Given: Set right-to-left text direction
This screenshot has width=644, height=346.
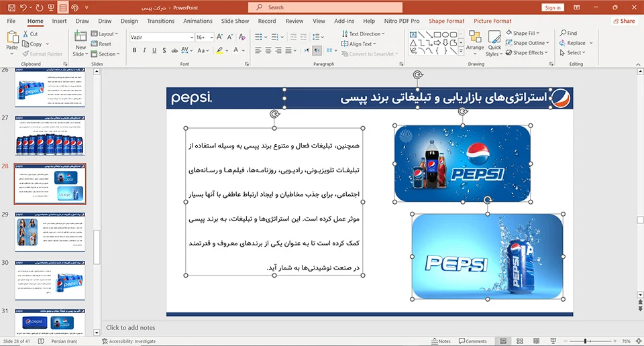Looking at the screenshot, I should tap(317, 50).
